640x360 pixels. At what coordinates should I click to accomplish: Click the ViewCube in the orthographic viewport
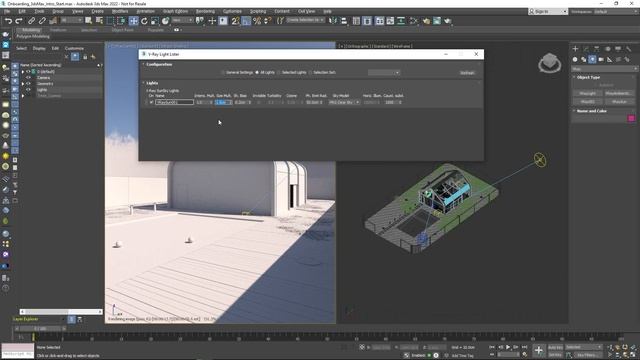point(549,63)
